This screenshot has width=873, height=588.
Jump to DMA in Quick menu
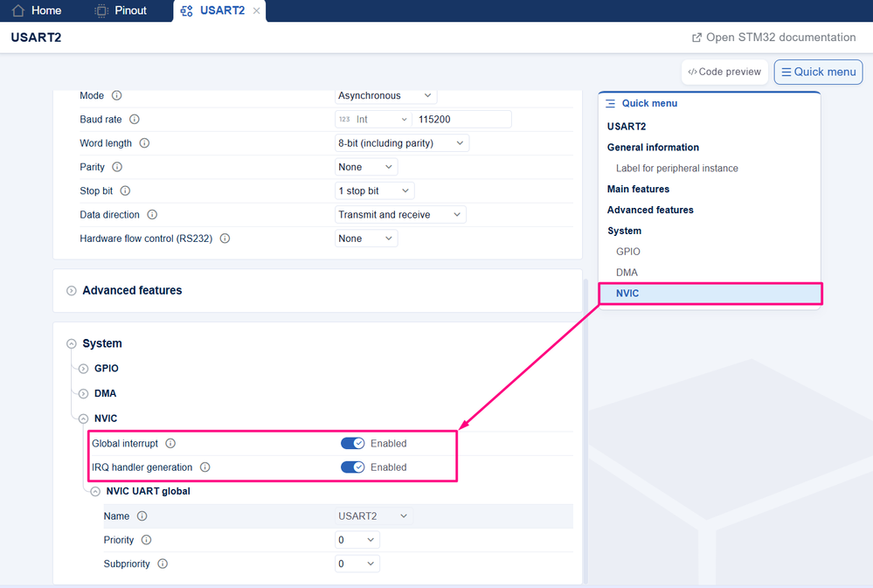[627, 273]
